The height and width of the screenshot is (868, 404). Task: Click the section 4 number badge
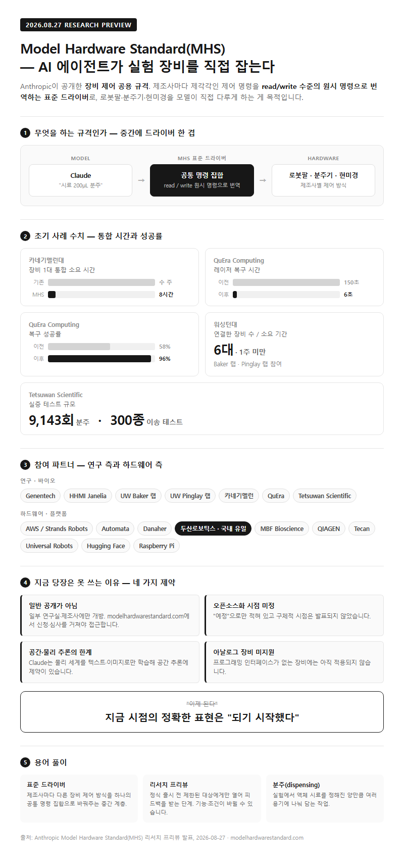pos(25,583)
